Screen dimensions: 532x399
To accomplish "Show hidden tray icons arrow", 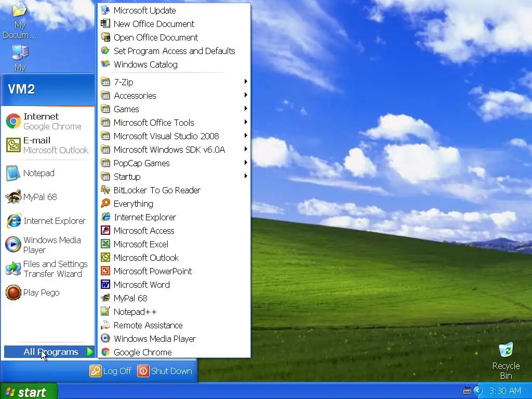I will (x=478, y=391).
